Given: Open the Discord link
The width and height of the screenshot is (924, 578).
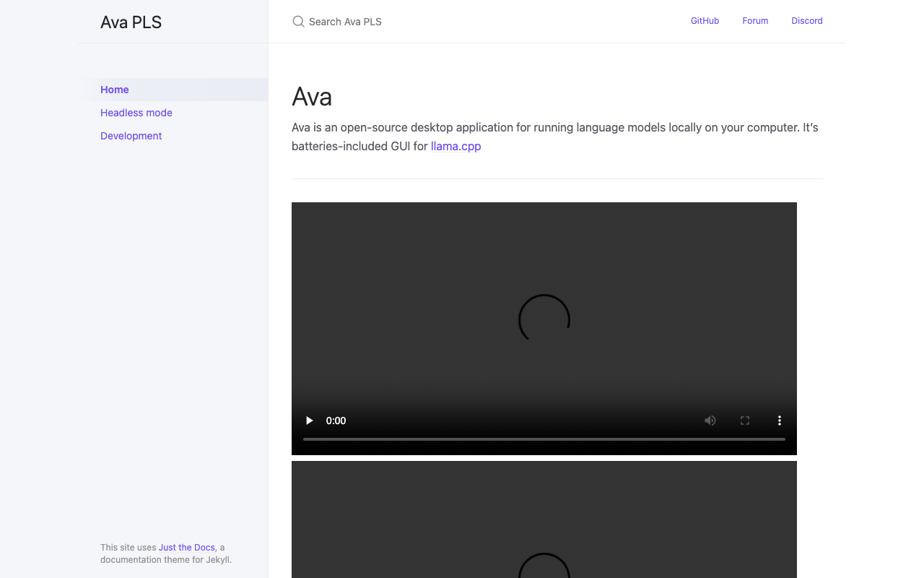Looking at the screenshot, I should [x=807, y=21].
